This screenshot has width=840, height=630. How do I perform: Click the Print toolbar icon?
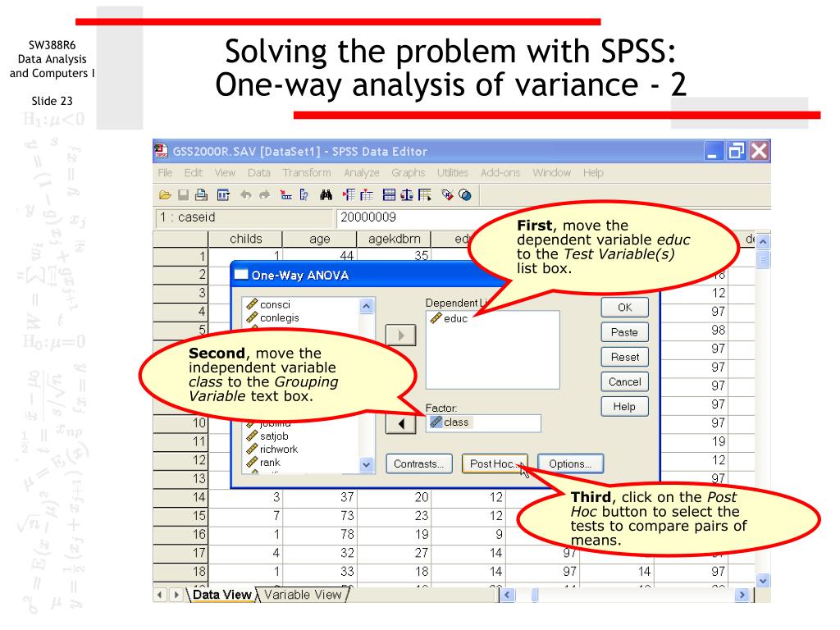pyautogui.click(x=202, y=195)
